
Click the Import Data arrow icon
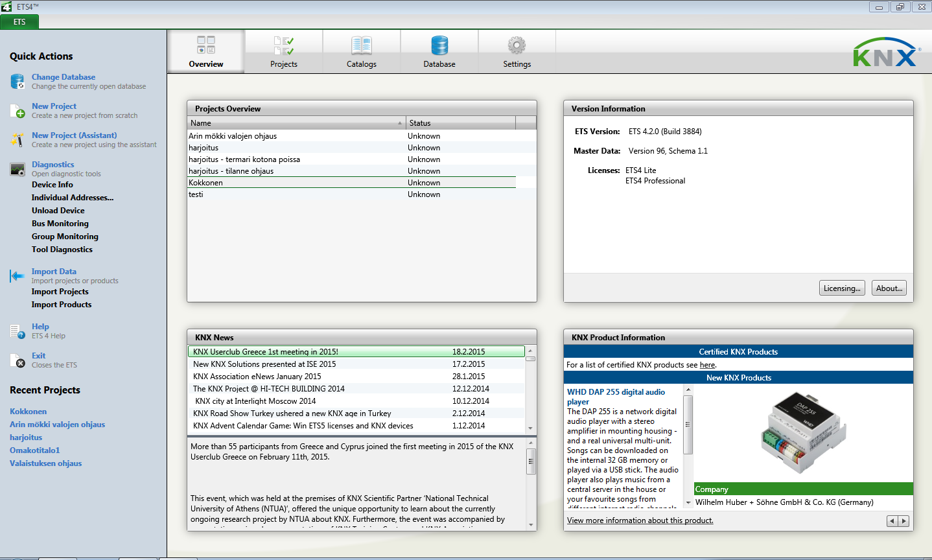click(x=17, y=276)
